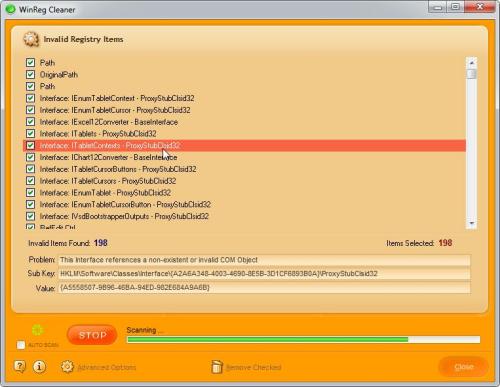Uncheck the IExcel12Converter BaseInterface checkbox

coord(30,122)
